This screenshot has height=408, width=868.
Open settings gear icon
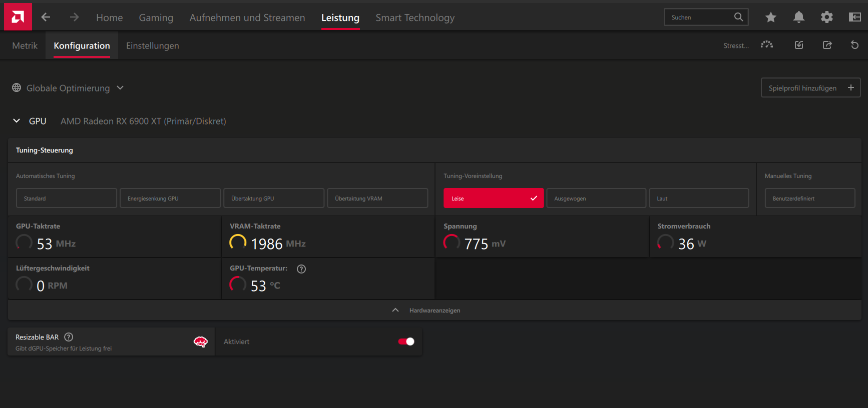[x=827, y=17]
